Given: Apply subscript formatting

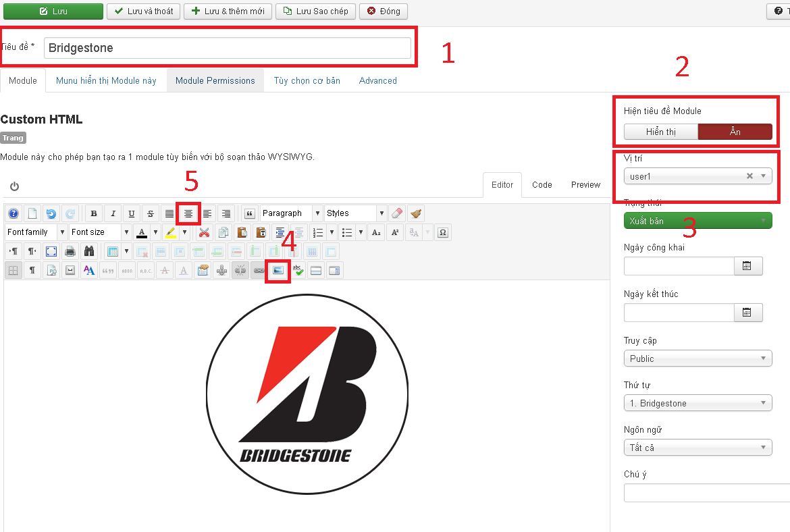Looking at the screenshot, I should pos(376,232).
